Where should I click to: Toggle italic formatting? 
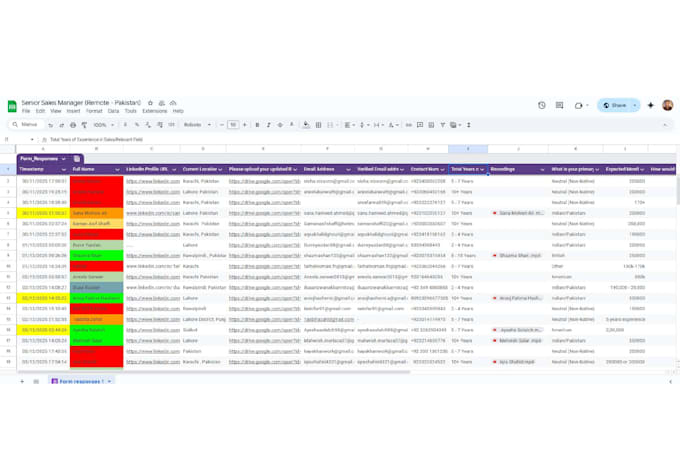tap(268, 125)
